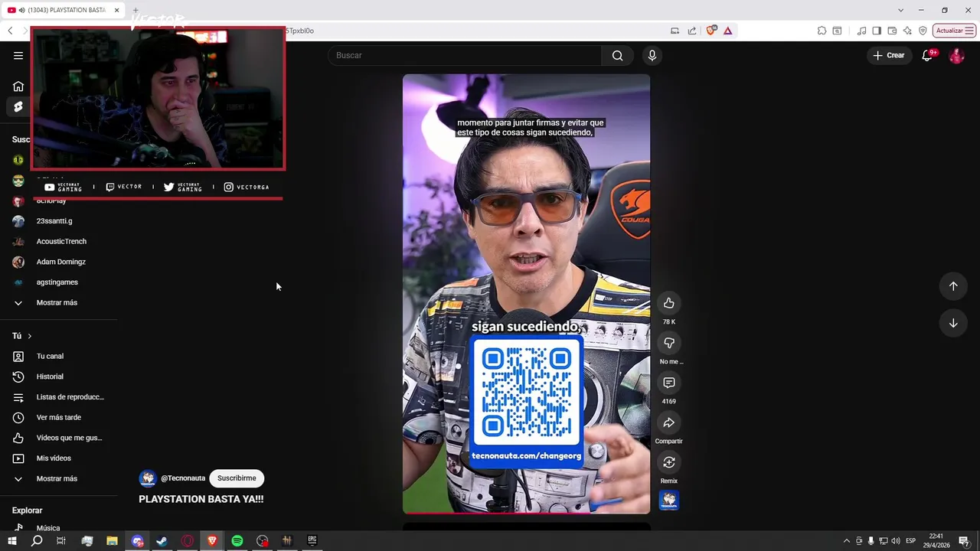
Task: Click the ESP language indicator
Action: coord(911,541)
